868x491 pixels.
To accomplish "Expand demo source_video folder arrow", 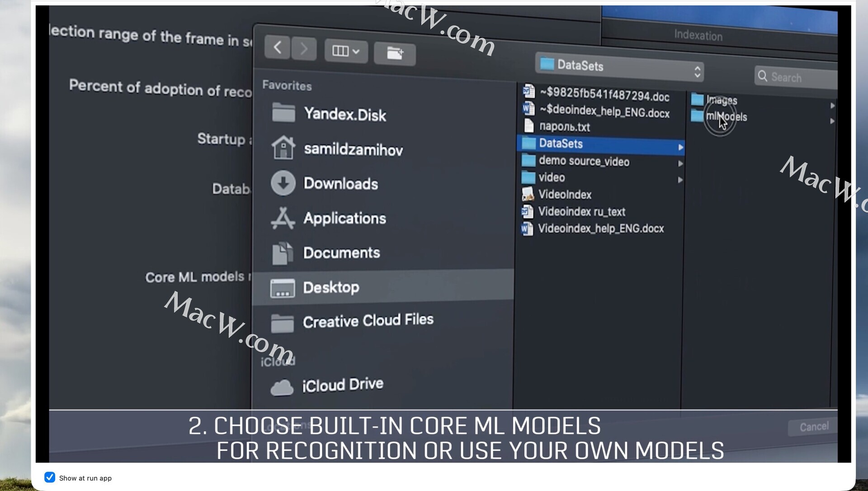I will click(680, 163).
